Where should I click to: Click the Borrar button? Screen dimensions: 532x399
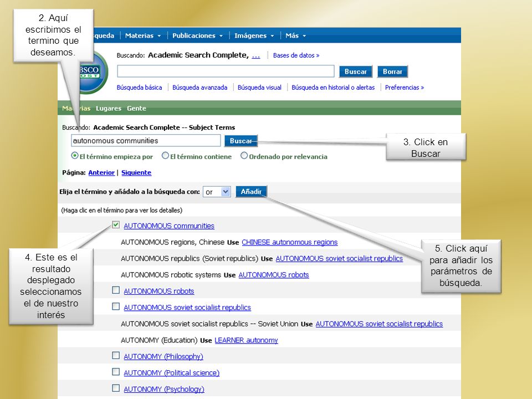click(392, 71)
